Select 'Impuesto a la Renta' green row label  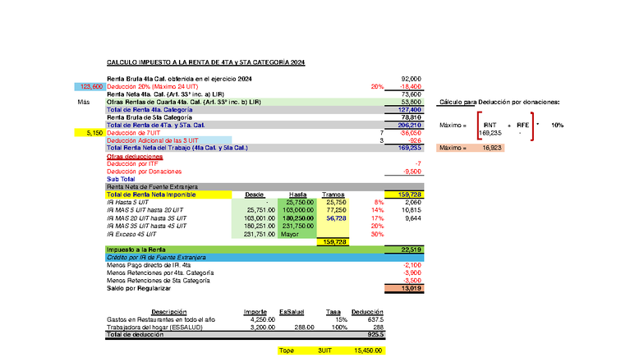(136, 250)
